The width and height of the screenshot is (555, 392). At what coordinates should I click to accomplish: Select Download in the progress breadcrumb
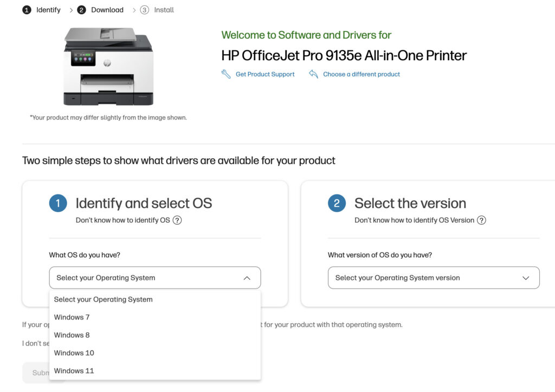click(107, 9)
